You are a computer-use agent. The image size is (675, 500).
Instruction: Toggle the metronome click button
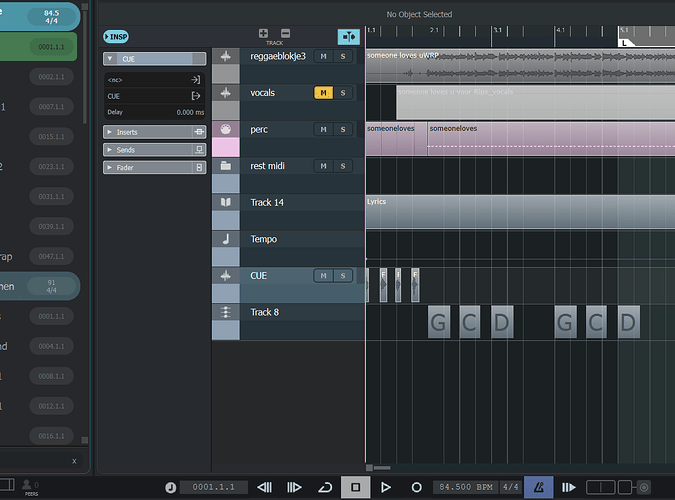(539, 488)
